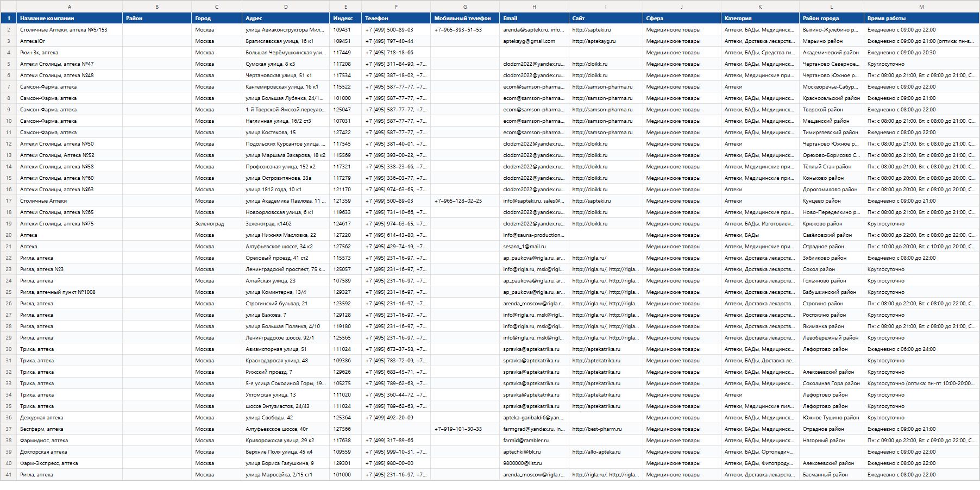Click the 'Мобильный телефон' header cell
This screenshot has height=490, width=980.
465,18
